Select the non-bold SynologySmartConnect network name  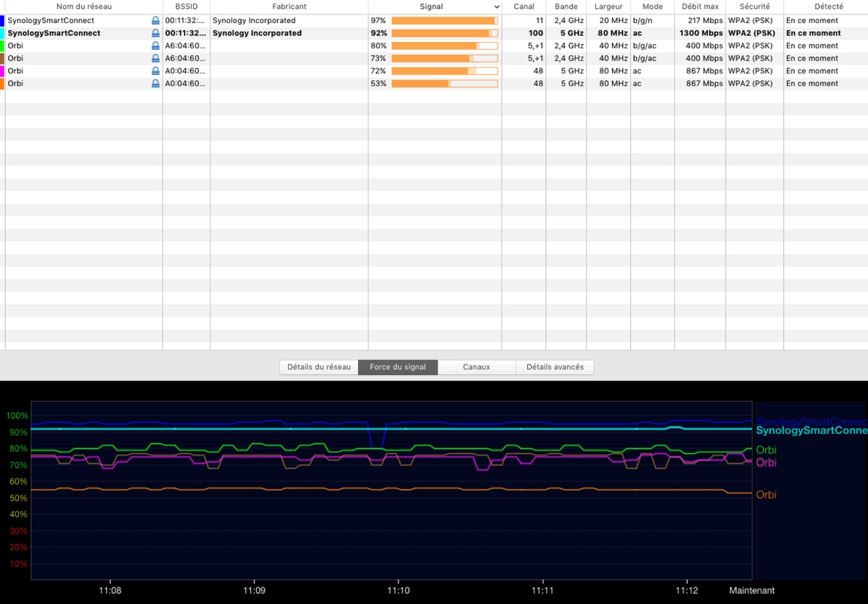pos(51,21)
